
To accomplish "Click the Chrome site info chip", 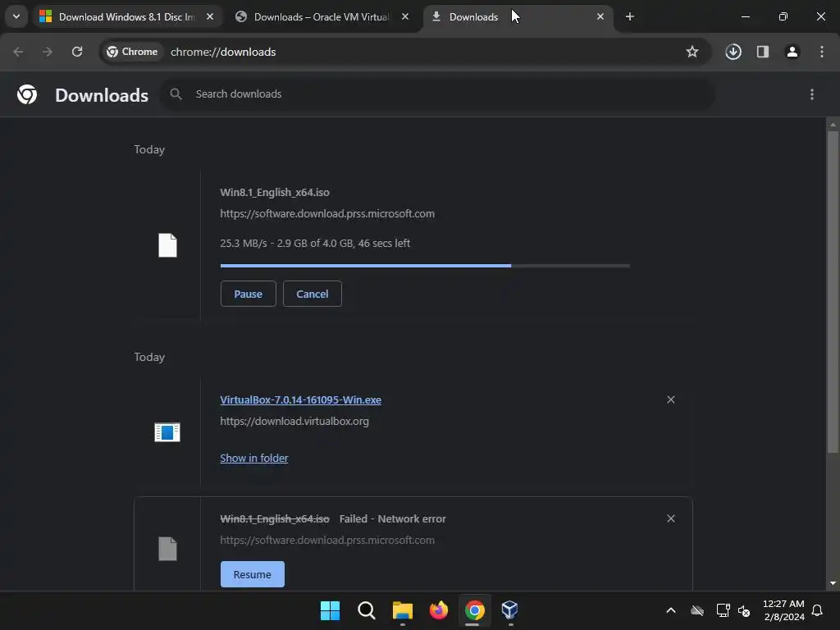I will coord(132,52).
